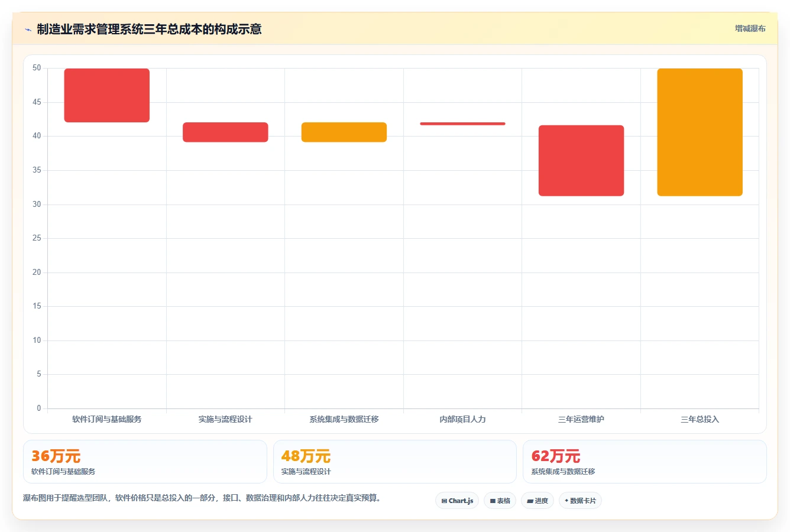Click the axis label 系统集成与数据迁移
The width and height of the screenshot is (790, 532).
click(344, 419)
